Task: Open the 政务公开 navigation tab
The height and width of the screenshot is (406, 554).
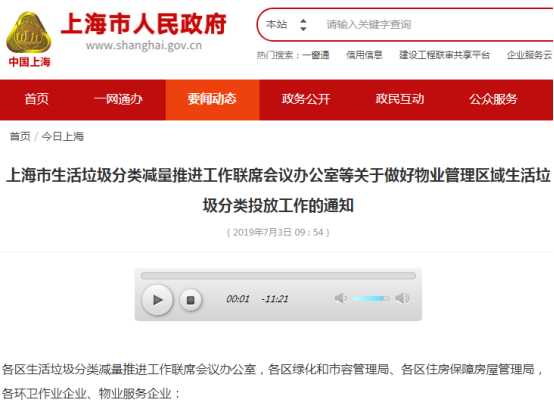Action: coord(306,99)
